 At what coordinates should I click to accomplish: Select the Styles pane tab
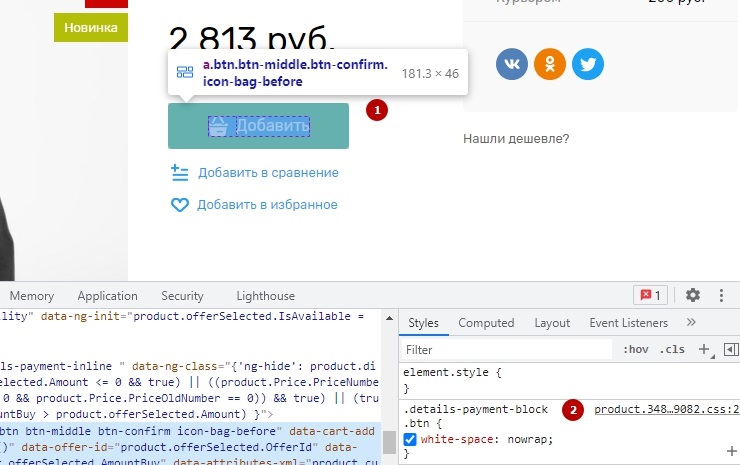coord(423,323)
